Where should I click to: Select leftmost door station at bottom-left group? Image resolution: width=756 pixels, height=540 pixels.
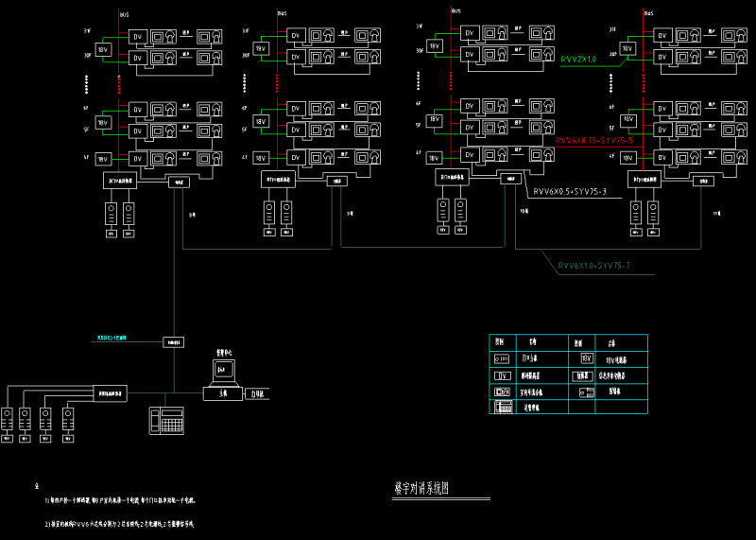(x=9, y=418)
